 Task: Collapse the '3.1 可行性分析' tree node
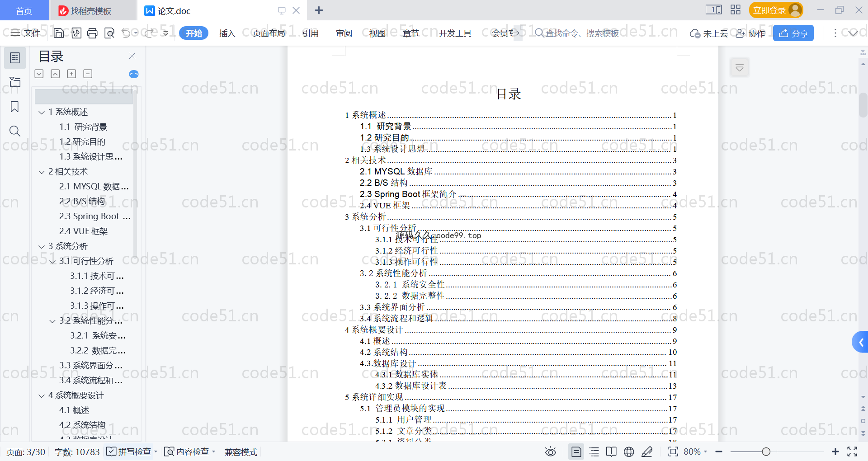coord(52,261)
